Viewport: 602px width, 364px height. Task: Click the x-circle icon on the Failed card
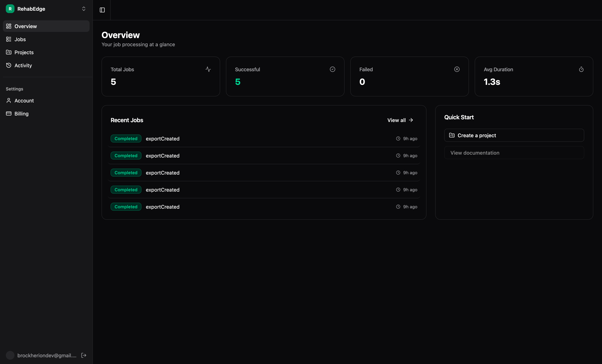(x=457, y=69)
